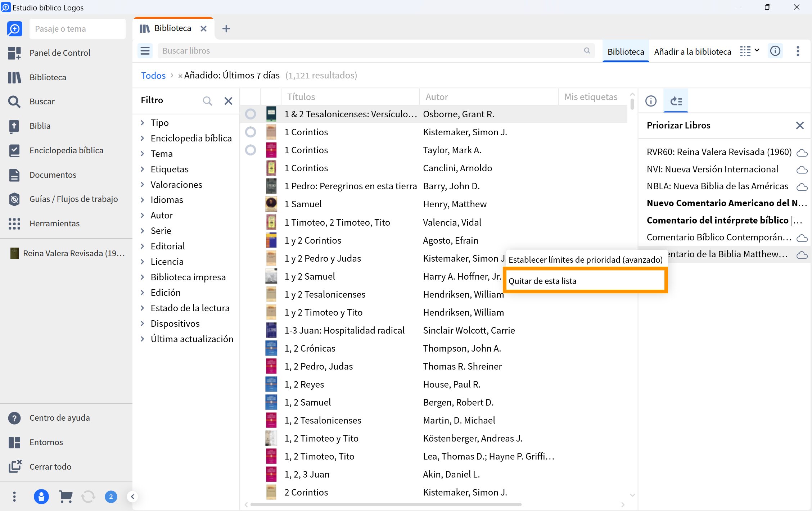The height and width of the screenshot is (511, 812).
Task: Expand the Tema filter
Action: pyautogui.click(x=143, y=154)
